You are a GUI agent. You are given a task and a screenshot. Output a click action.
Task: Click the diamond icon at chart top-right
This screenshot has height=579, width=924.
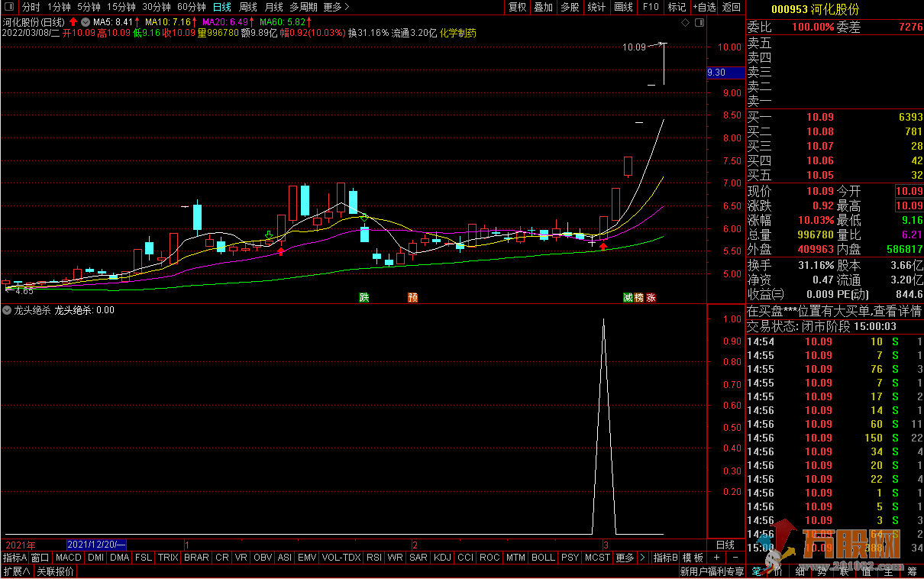(684, 23)
